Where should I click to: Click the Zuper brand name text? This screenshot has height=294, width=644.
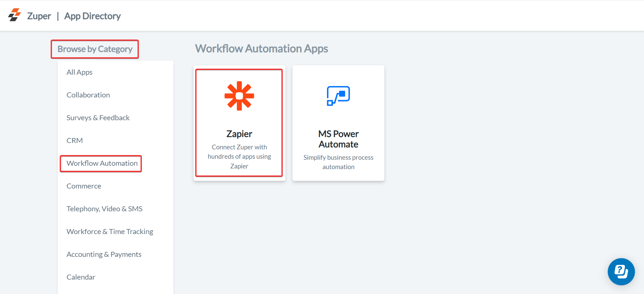(x=39, y=16)
